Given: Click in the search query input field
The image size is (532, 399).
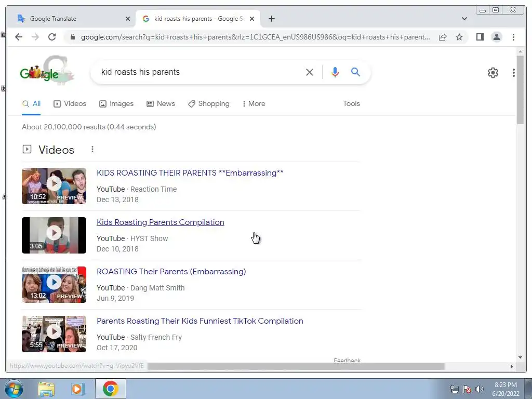Looking at the screenshot, I should pyautogui.click(x=200, y=72).
